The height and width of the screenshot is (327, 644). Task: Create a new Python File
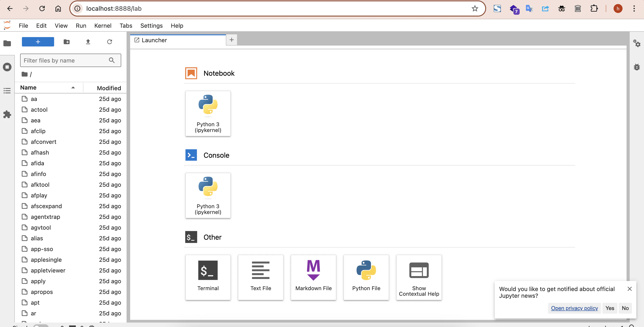[366, 277]
